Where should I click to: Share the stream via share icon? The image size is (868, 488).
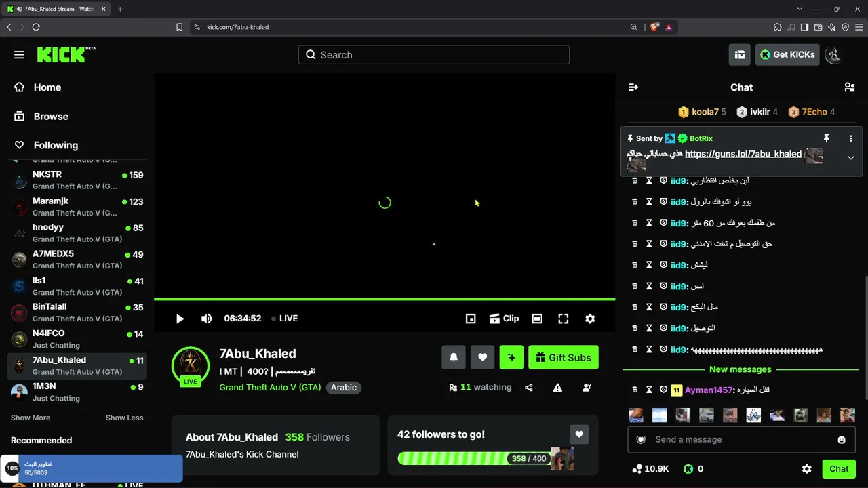pos(528,388)
